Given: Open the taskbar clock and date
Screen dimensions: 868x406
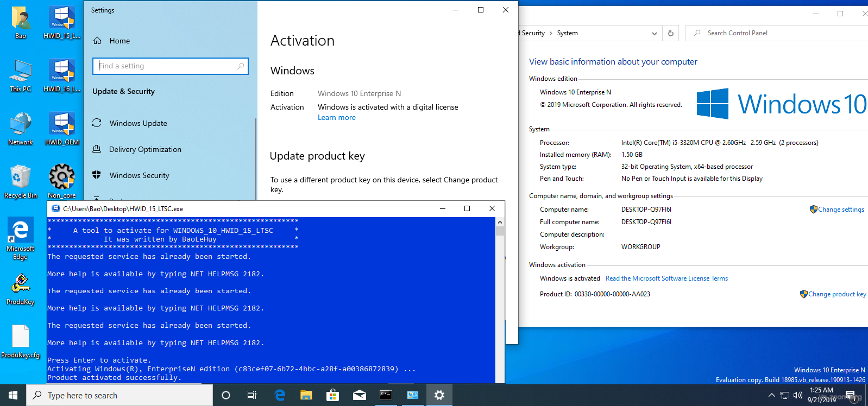Looking at the screenshot, I should (821, 395).
